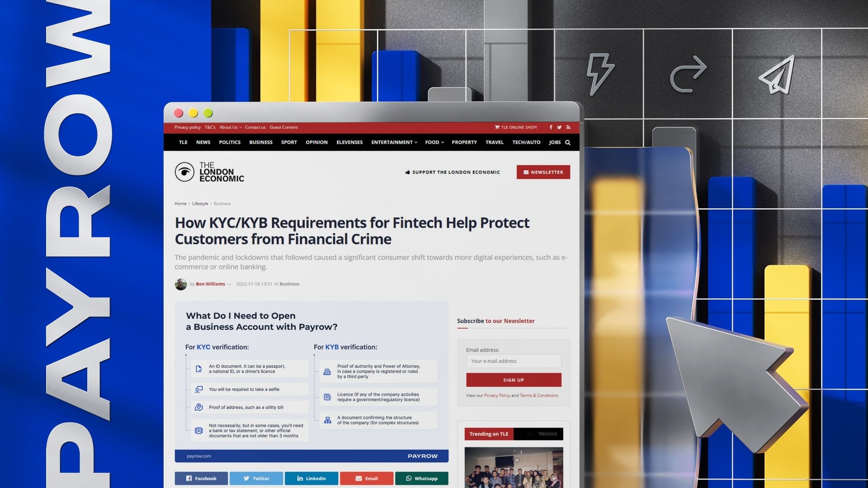
Task: Click The London Economic eye logo
Action: click(184, 172)
